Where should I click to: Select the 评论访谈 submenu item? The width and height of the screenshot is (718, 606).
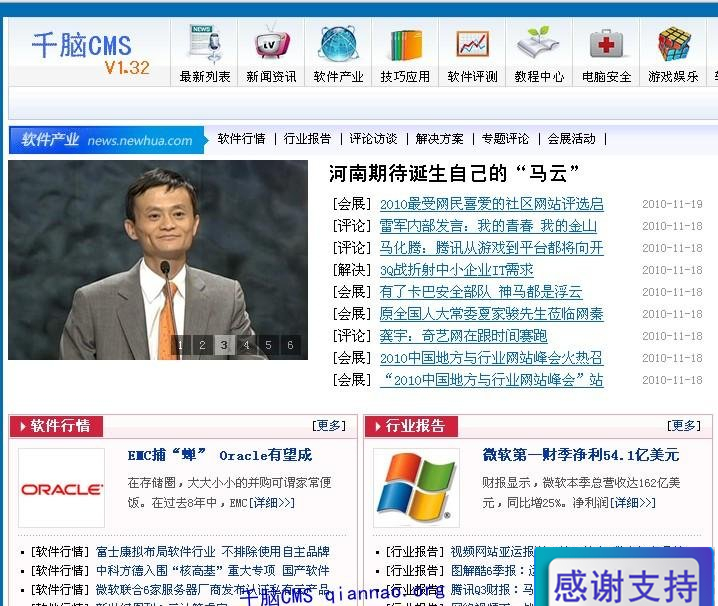[x=373, y=139]
